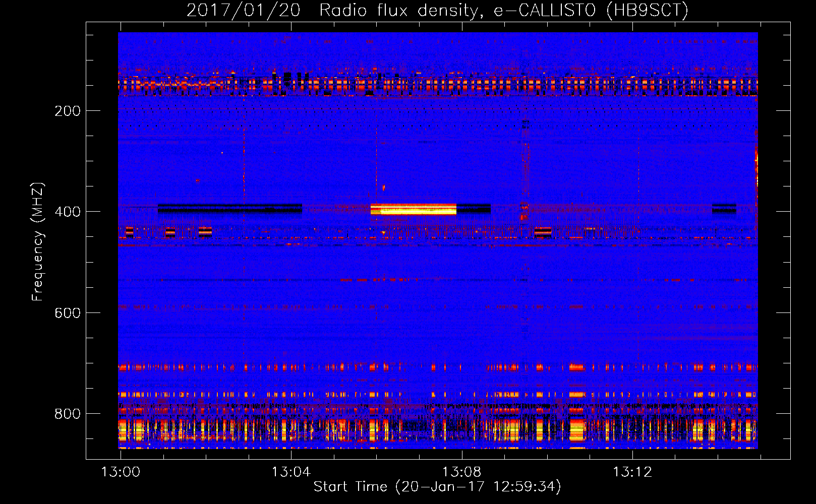816x504 pixels.
Task: Click the bright yellow burst near 400 MHz
Action: click(414, 210)
